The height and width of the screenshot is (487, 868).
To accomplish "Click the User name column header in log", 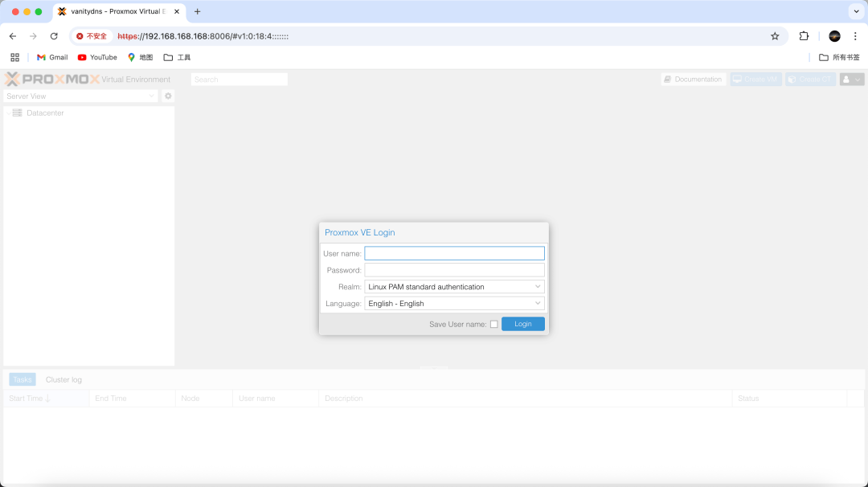I will 276,399.
